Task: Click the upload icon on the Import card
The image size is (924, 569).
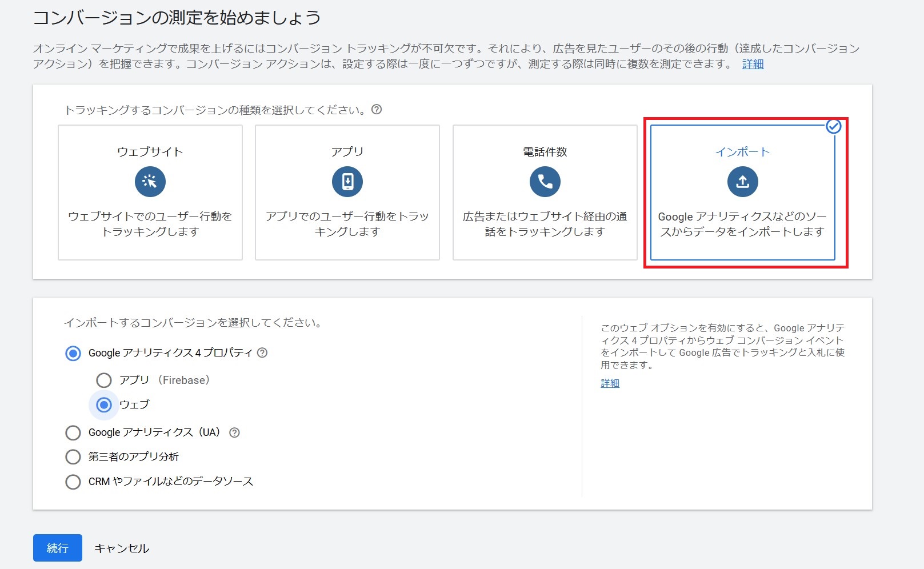Action: [x=742, y=181]
